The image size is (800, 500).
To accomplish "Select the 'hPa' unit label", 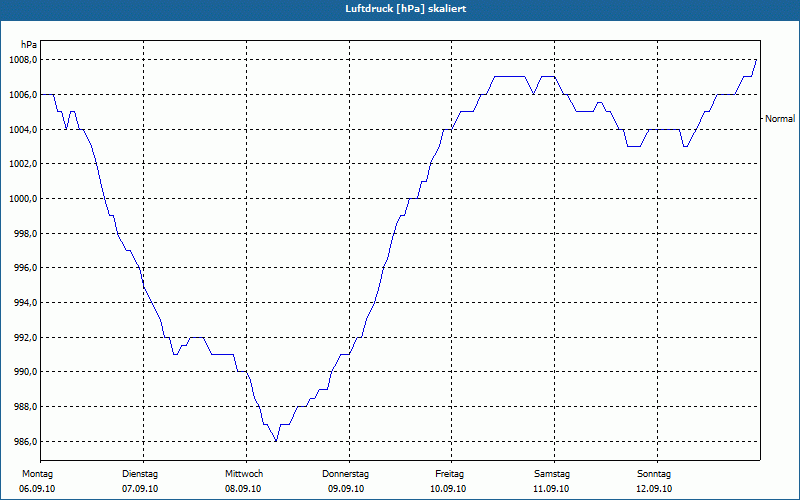I will click(x=29, y=45).
